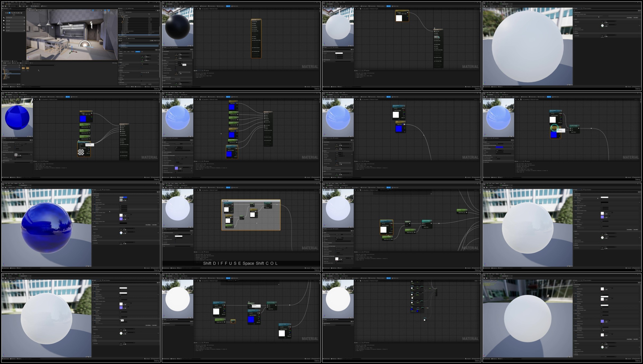The image size is (643, 364).
Task: Click purple normal-map swatch in 'False' tooltip frame
Action: [x=121, y=308]
